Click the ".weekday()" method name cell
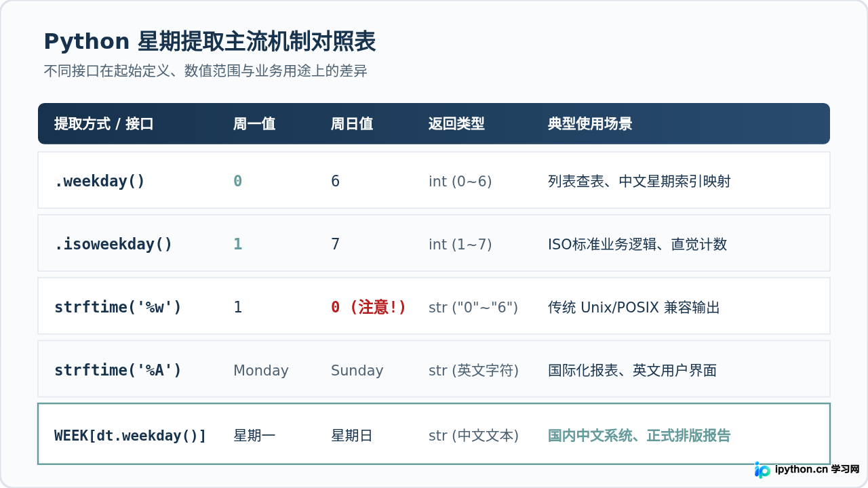868x488 pixels. (x=100, y=181)
